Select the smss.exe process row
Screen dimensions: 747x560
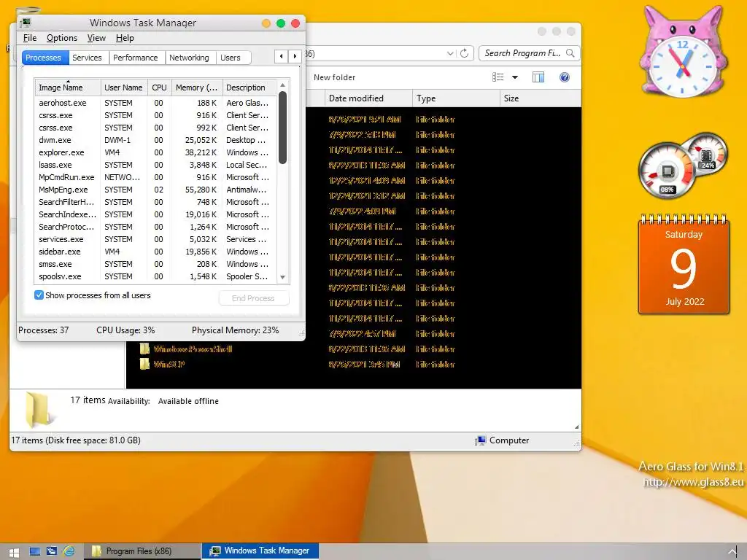(155, 264)
